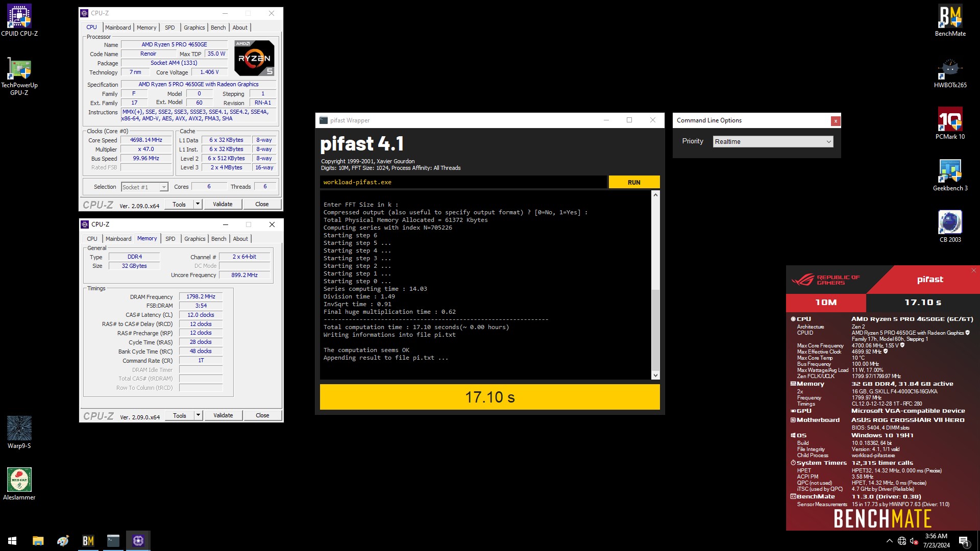
Task: Minimize the pifast Wrapper window
Action: (x=606, y=120)
